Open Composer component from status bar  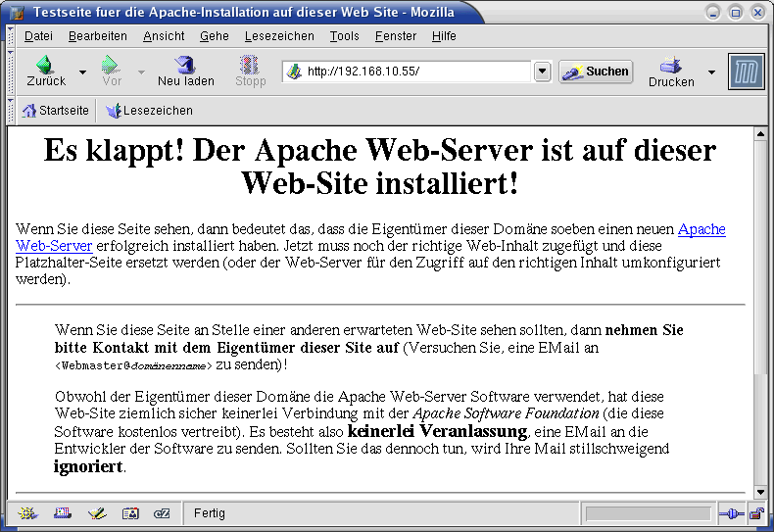pos(97,513)
